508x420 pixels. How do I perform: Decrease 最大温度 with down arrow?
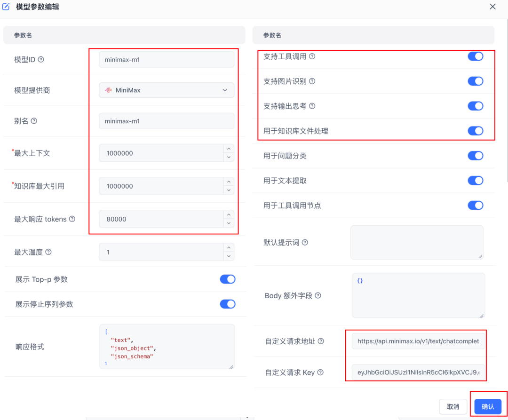point(229,256)
